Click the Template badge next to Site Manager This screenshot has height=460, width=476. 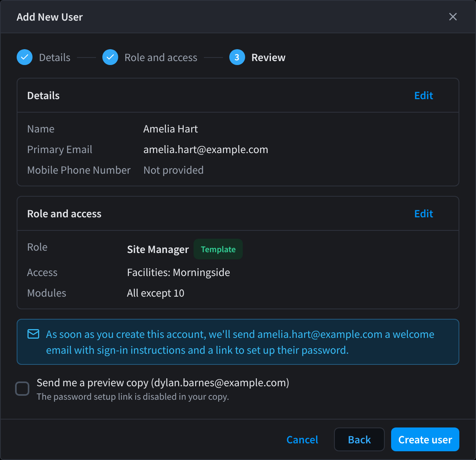click(x=218, y=249)
